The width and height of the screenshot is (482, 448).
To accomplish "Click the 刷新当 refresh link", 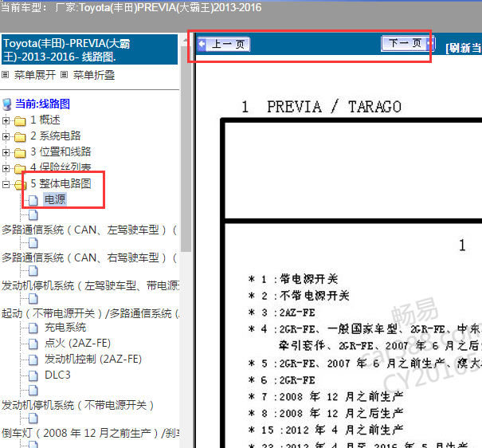I will [464, 48].
